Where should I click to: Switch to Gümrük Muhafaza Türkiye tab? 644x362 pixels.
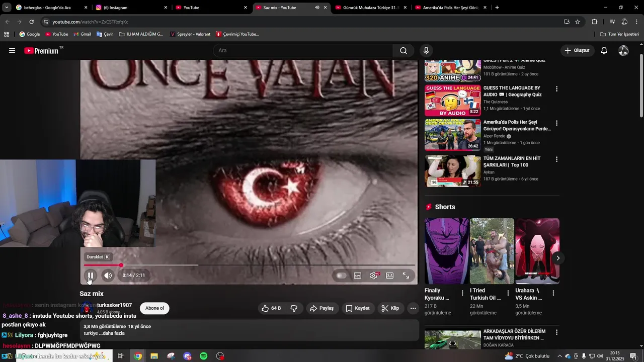[x=371, y=8]
